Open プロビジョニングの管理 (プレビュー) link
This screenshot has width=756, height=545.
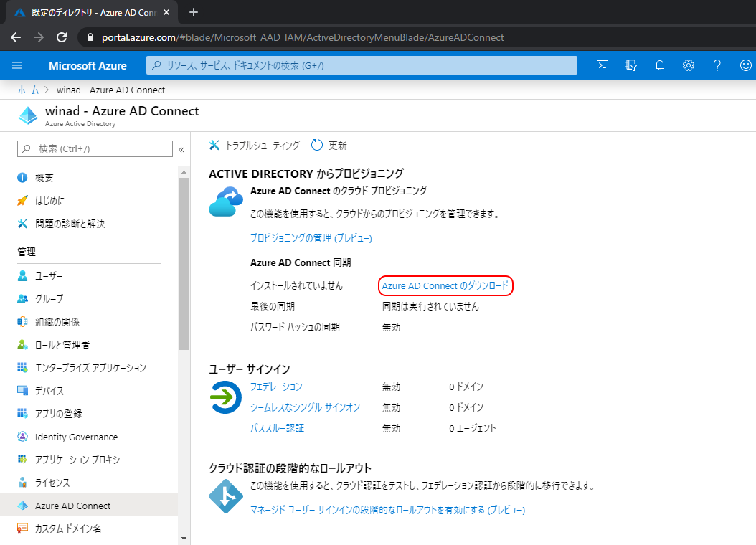click(311, 238)
